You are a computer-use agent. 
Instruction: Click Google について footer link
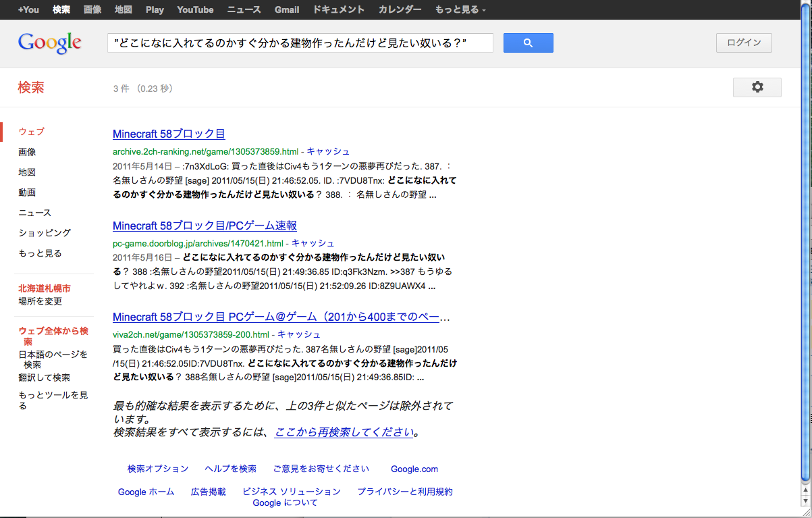[x=285, y=502]
